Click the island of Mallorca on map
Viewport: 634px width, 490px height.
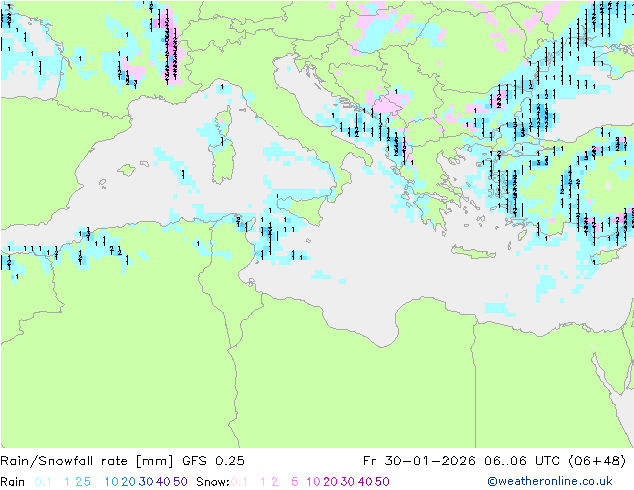coord(127,170)
